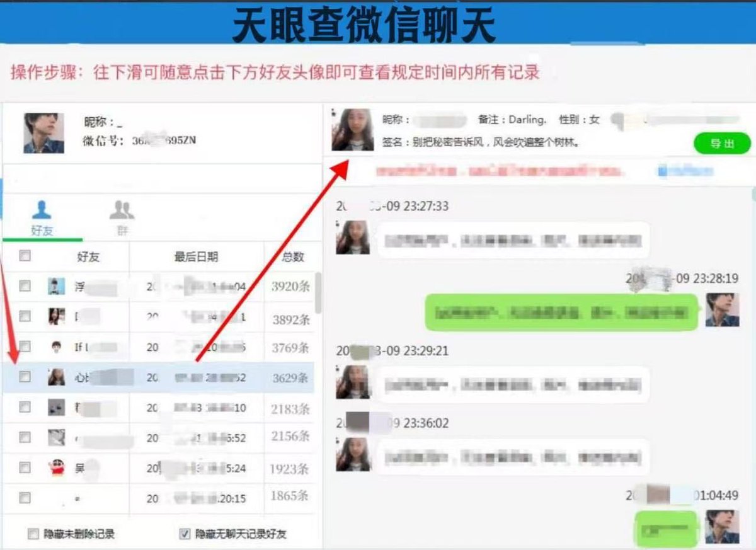Toggle the select-all checkbox in table header
The image size is (756, 550).
[25, 256]
